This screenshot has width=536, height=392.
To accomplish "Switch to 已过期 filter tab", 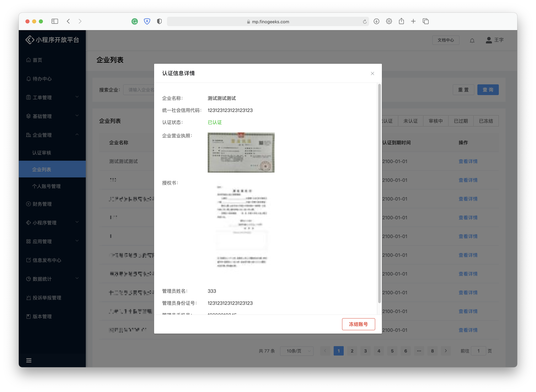I will click(x=461, y=121).
